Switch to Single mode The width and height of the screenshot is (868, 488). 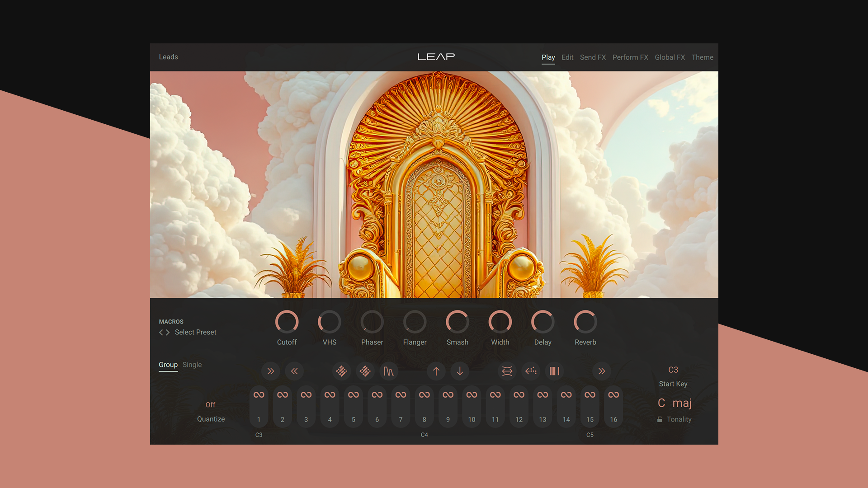point(192,365)
